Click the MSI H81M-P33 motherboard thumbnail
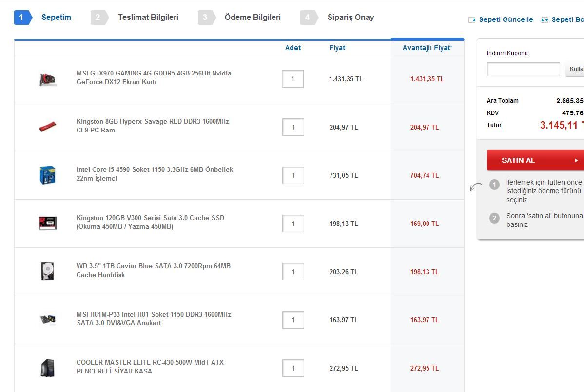The image size is (584, 392). [47, 319]
